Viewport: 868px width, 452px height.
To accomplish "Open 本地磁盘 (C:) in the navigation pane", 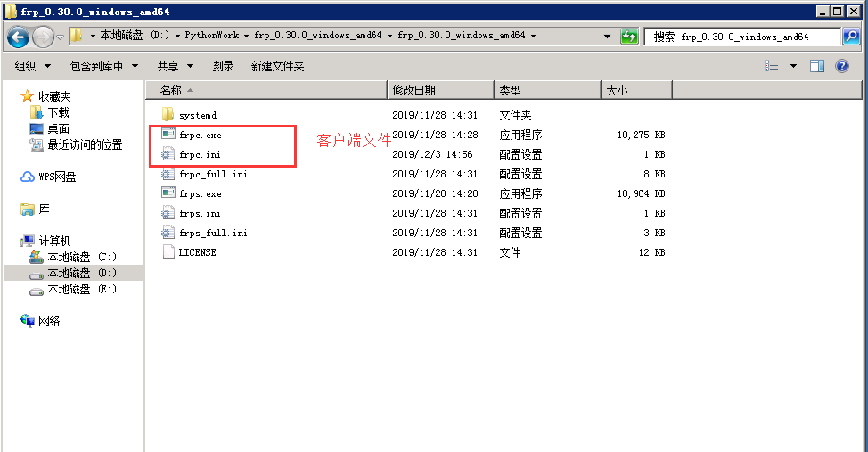I will pos(82,257).
